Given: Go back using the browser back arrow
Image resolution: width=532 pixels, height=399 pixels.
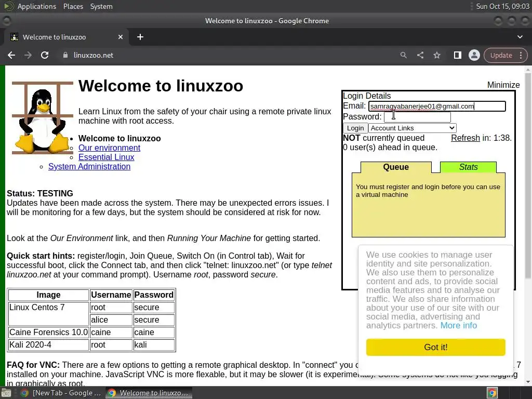Looking at the screenshot, I should pos(11,55).
